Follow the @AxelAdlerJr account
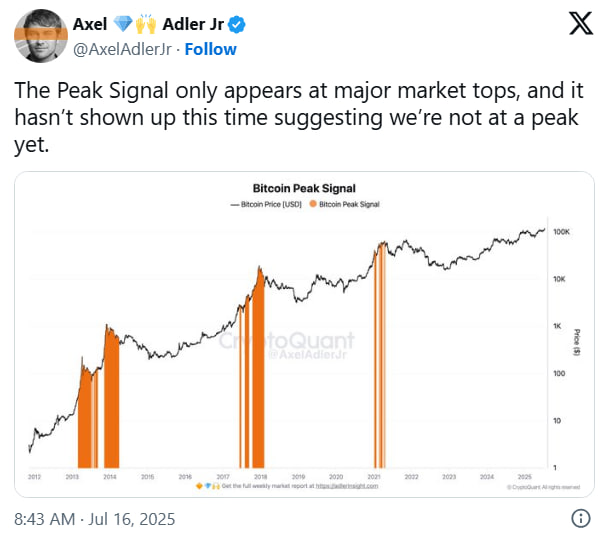600x539 pixels. point(210,49)
